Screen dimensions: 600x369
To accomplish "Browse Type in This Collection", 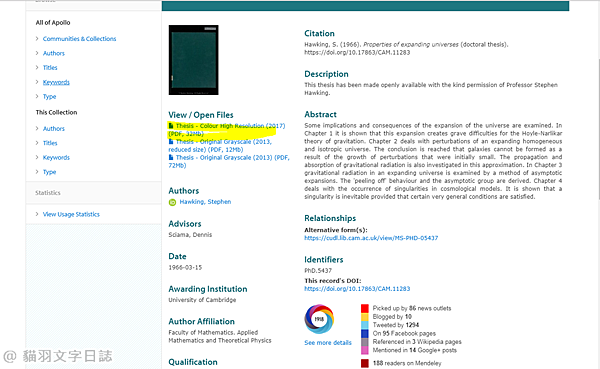I will click(x=49, y=172).
